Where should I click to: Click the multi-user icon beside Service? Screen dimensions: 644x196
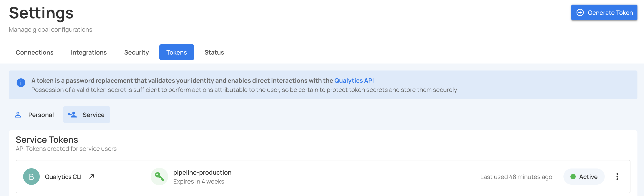pos(72,115)
